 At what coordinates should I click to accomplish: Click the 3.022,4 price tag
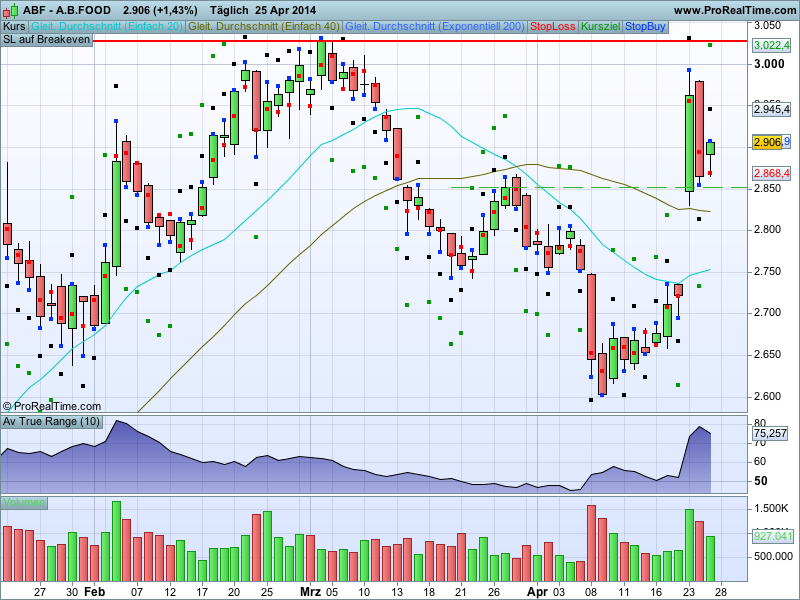(771, 45)
